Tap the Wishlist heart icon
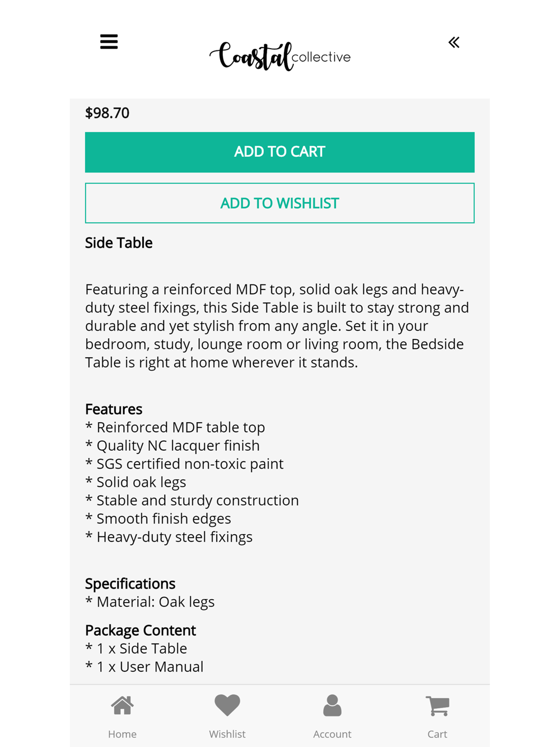The image size is (560, 747). 227,706
